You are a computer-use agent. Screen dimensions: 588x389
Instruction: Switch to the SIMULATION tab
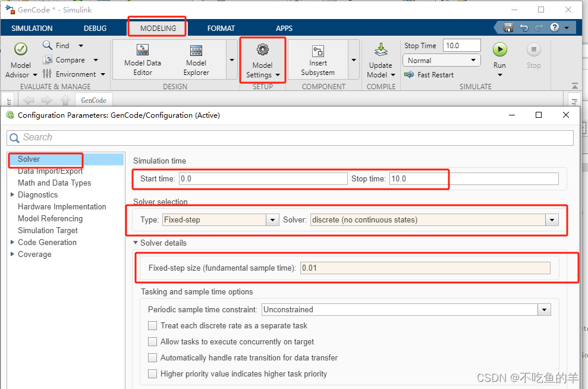click(32, 28)
